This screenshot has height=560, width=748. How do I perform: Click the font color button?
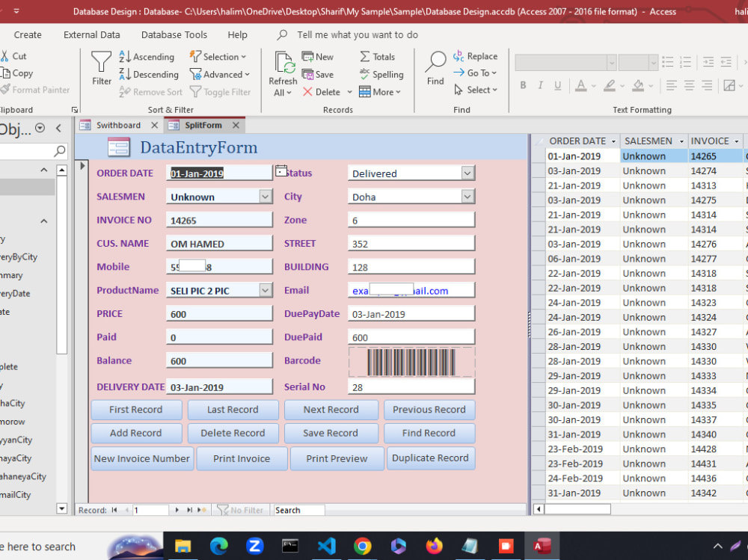580,85
